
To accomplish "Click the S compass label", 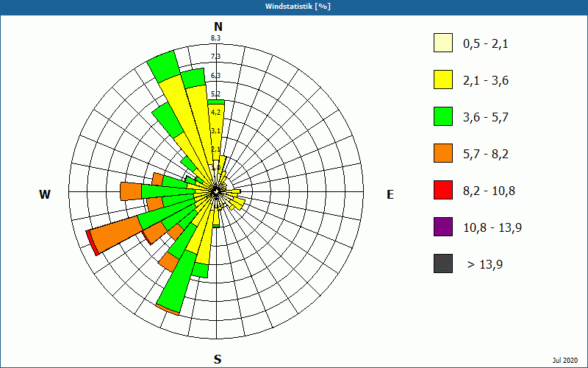I will tap(218, 359).
